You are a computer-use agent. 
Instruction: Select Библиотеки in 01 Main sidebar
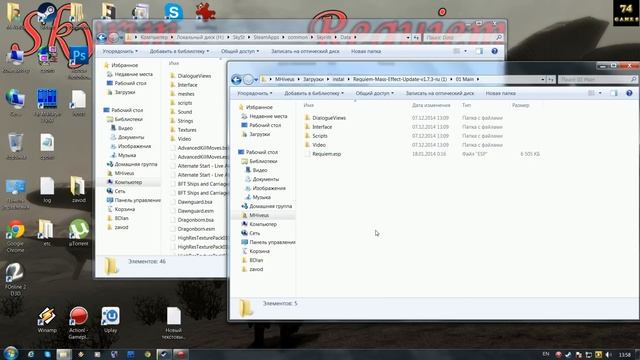263,161
